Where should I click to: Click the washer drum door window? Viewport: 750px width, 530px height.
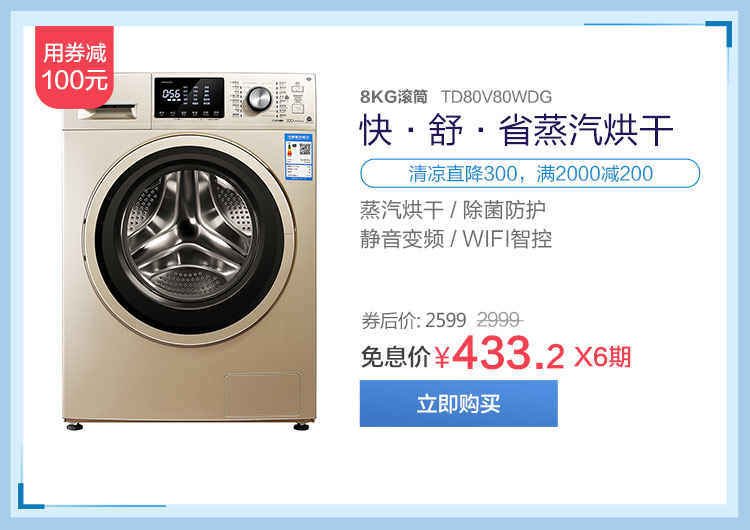tap(190, 240)
